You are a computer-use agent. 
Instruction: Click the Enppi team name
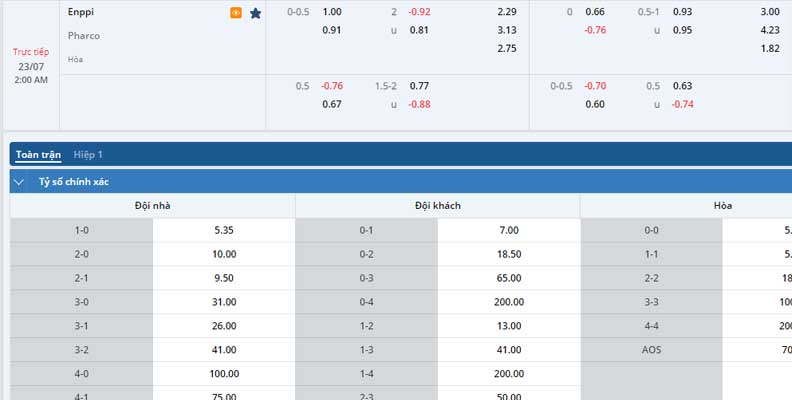81,12
